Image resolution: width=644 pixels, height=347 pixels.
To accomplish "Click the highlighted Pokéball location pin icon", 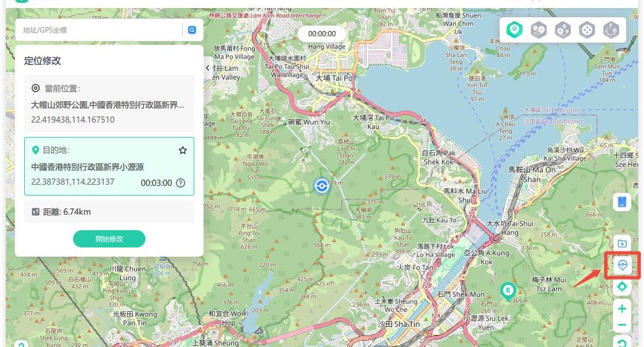I will (622, 265).
